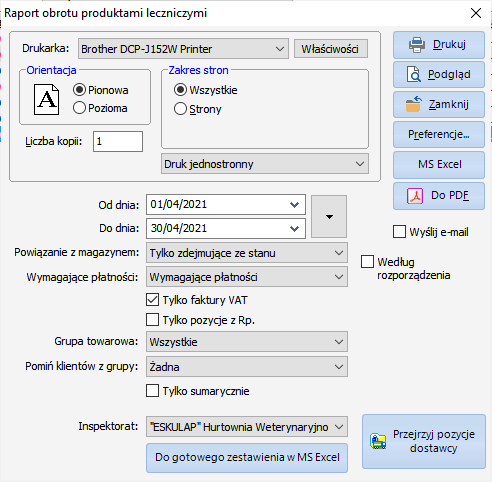492x482 pixels.
Task: Open the Druk jednostronny dropdown
Action: click(265, 164)
